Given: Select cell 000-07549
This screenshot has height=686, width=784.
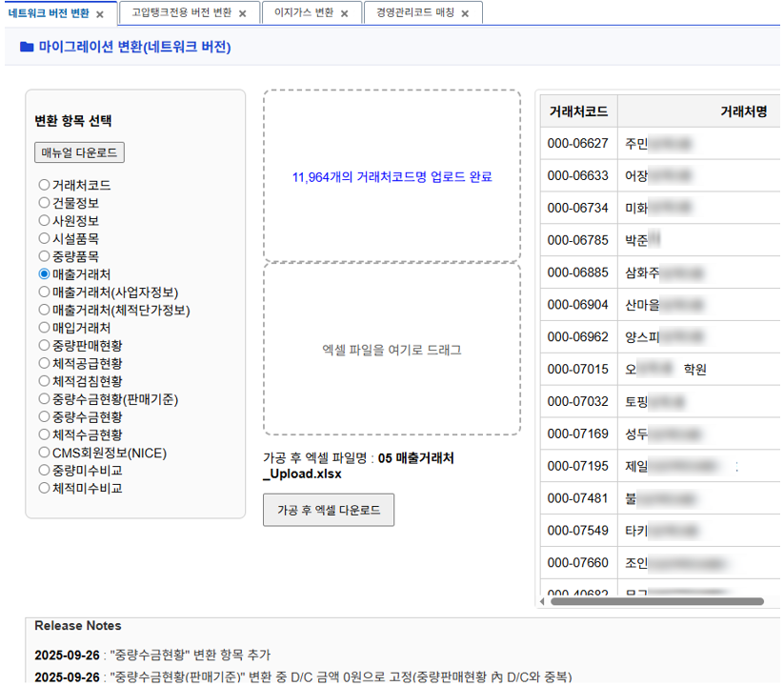Looking at the screenshot, I should point(578,531).
